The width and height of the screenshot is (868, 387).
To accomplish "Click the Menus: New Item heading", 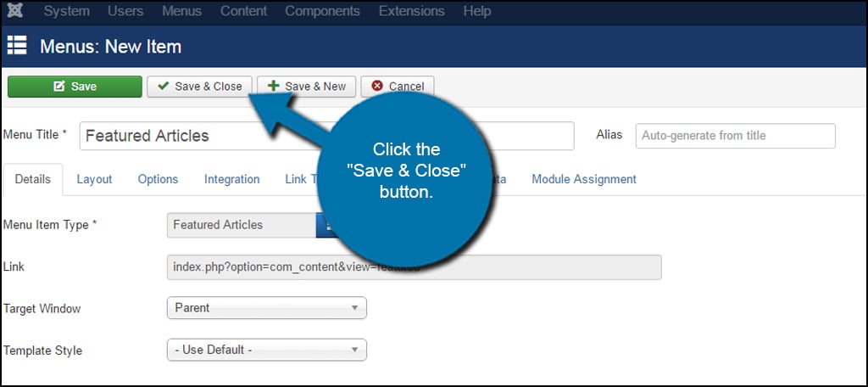I will 111,47.
